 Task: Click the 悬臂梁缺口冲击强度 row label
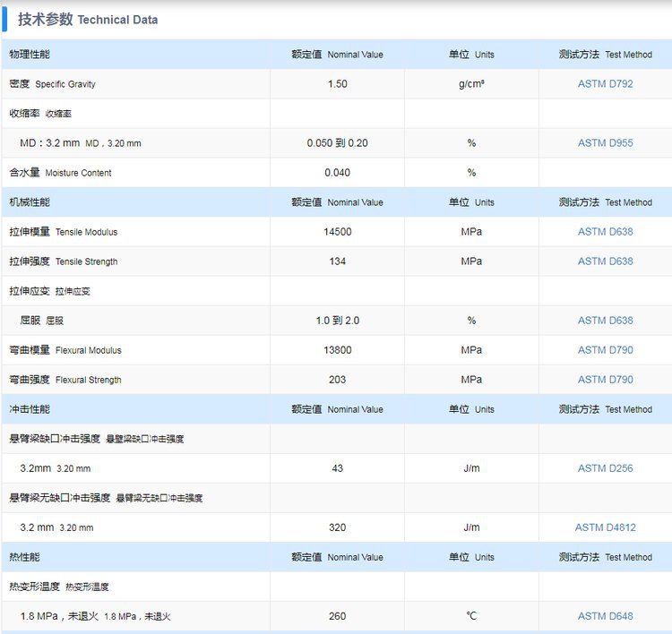point(97,439)
